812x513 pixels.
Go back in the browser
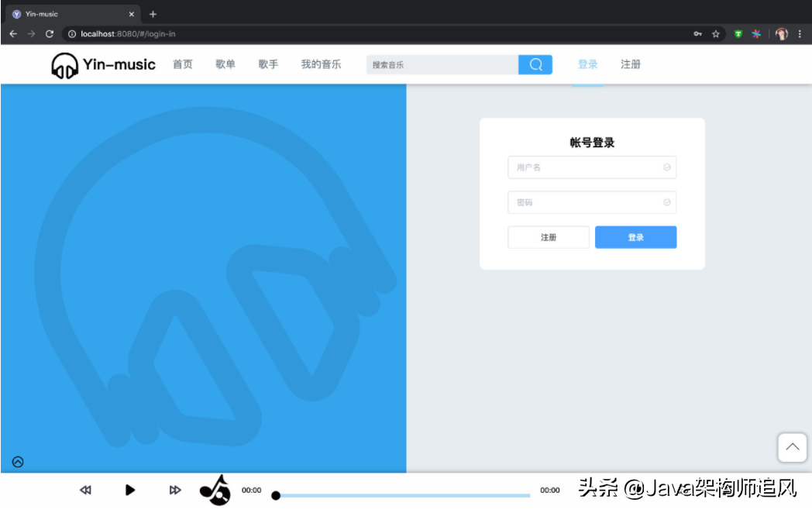(x=13, y=33)
